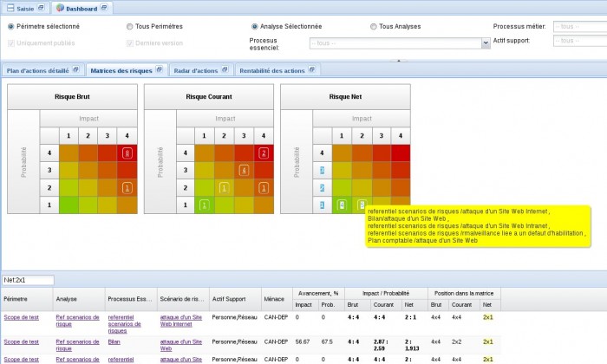This screenshot has height=364, width=607.
Task: Detach the Rentabilité des actions tab
Action: (312, 69)
